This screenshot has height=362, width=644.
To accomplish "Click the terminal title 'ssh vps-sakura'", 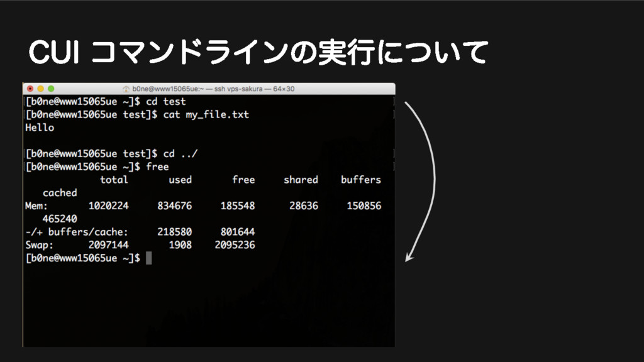I will point(238,89).
